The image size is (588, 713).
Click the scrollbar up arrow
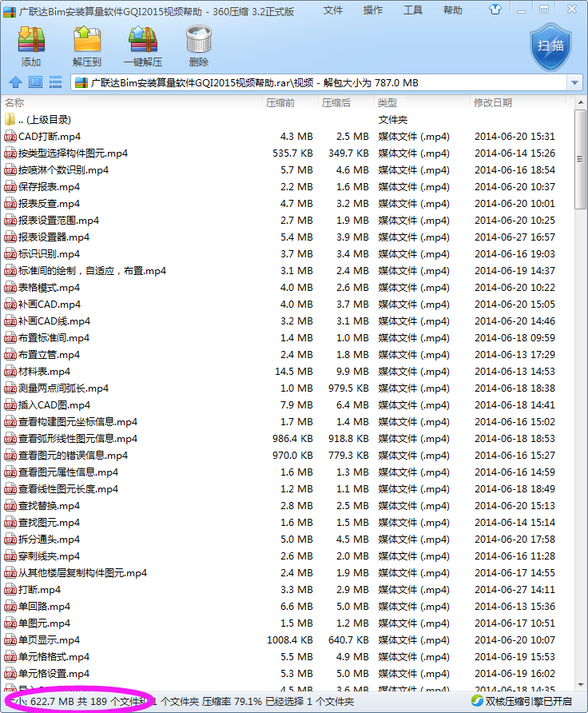click(580, 102)
